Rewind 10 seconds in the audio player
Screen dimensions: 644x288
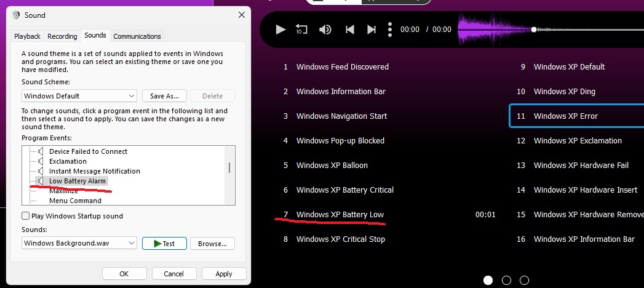[x=301, y=29]
